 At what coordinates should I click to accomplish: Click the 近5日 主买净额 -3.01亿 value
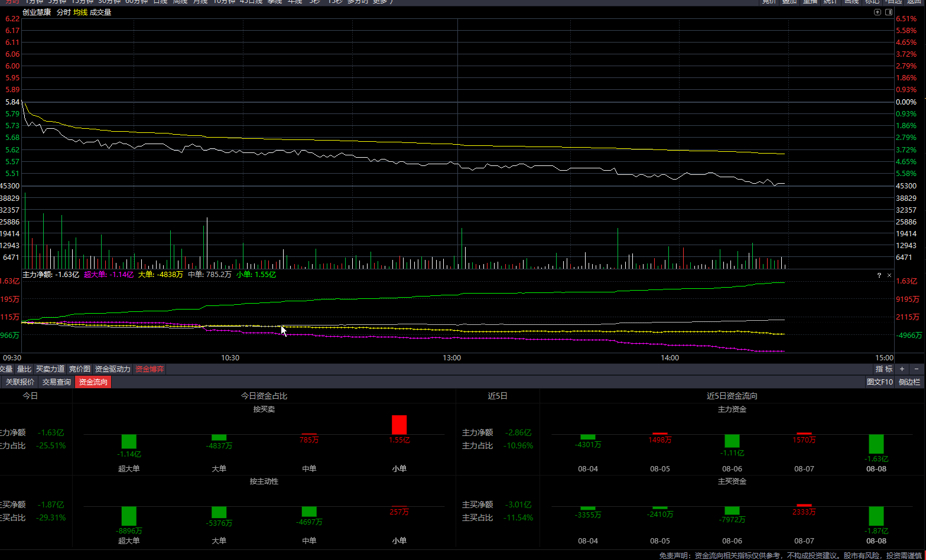tap(518, 504)
